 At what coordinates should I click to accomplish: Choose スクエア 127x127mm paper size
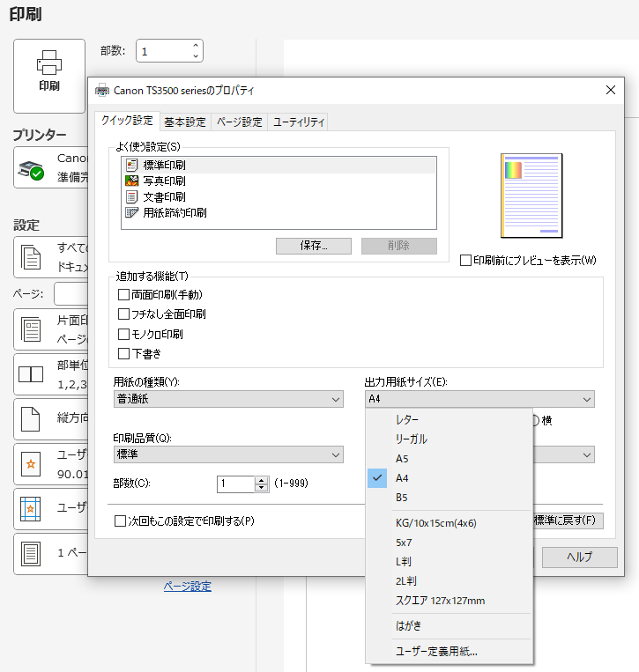pos(450,601)
